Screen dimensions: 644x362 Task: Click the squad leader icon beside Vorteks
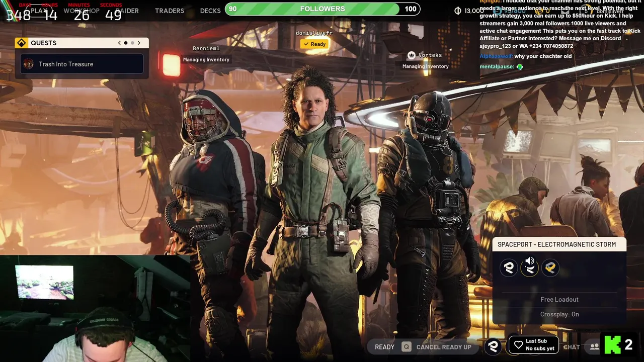[411, 55]
